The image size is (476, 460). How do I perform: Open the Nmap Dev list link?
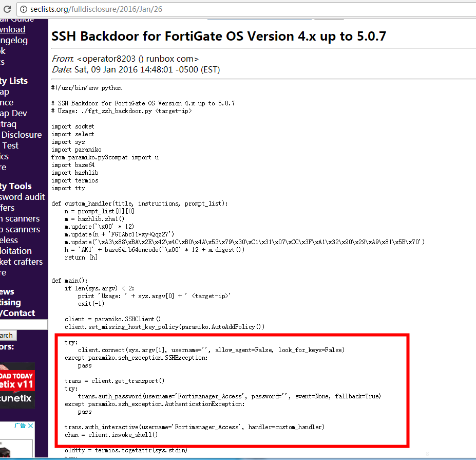(x=13, y=113)
